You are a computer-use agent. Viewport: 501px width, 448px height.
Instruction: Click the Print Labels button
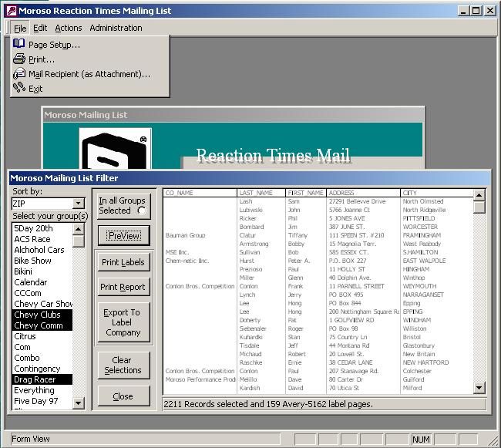click(123, 262)
